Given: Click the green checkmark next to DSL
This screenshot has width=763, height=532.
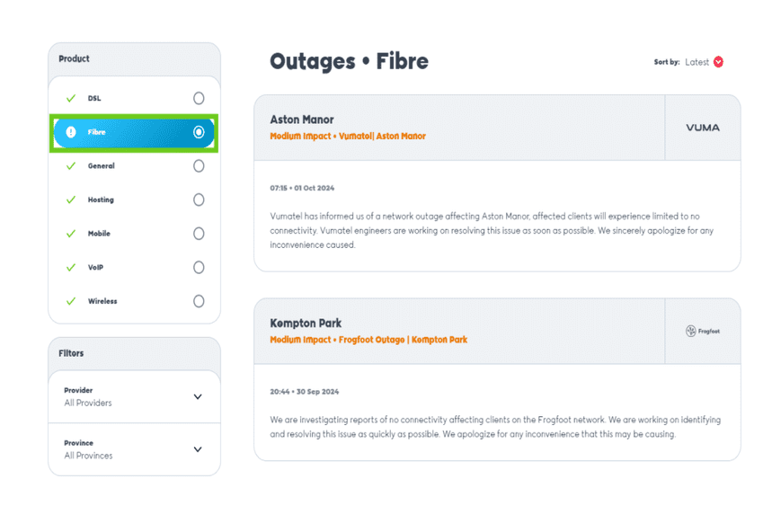Looking at the screenshot, I should [x=71, y=98].
